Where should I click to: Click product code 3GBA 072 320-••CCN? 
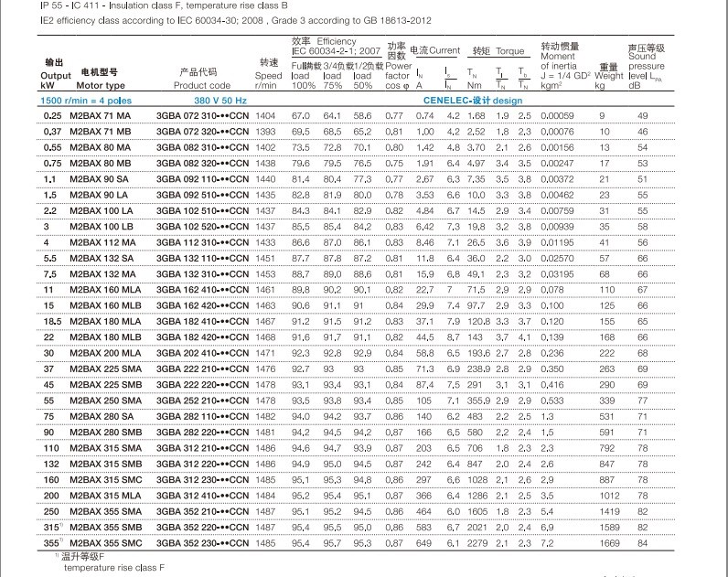[x=202, y=132]
